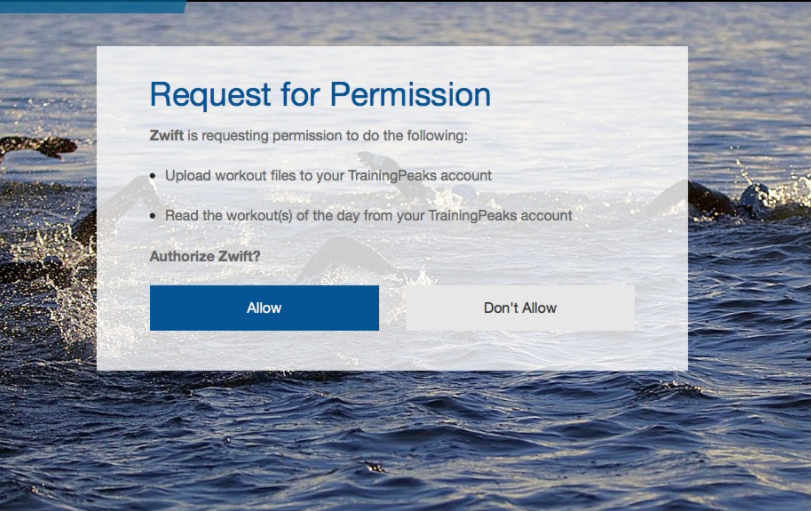This screenshot has width=811, height=511.
Task: Click the Read the workout(s) permission line
Action: pos(368,216)
